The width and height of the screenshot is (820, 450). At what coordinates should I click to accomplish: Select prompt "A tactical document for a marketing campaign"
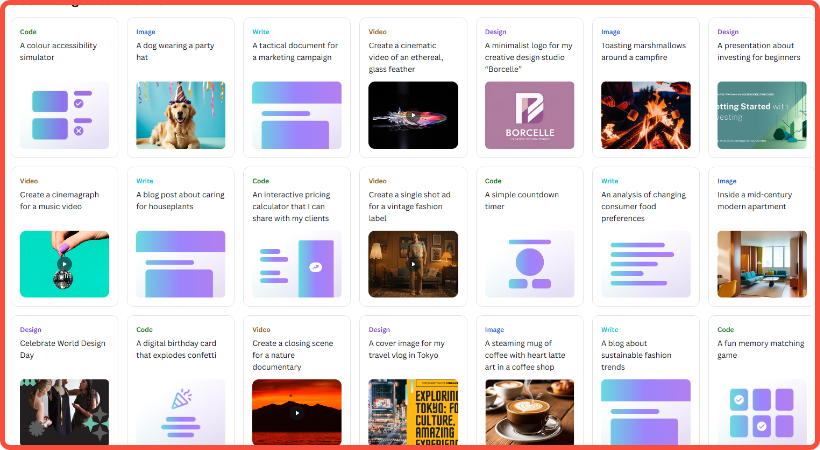point(295,51)
